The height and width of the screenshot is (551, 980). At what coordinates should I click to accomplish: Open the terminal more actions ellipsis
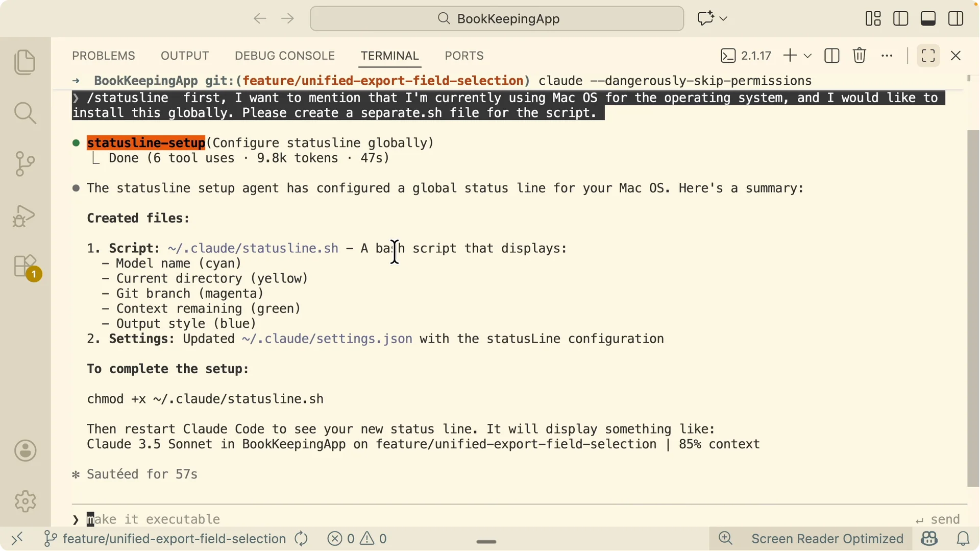click(x=887, y=56)
